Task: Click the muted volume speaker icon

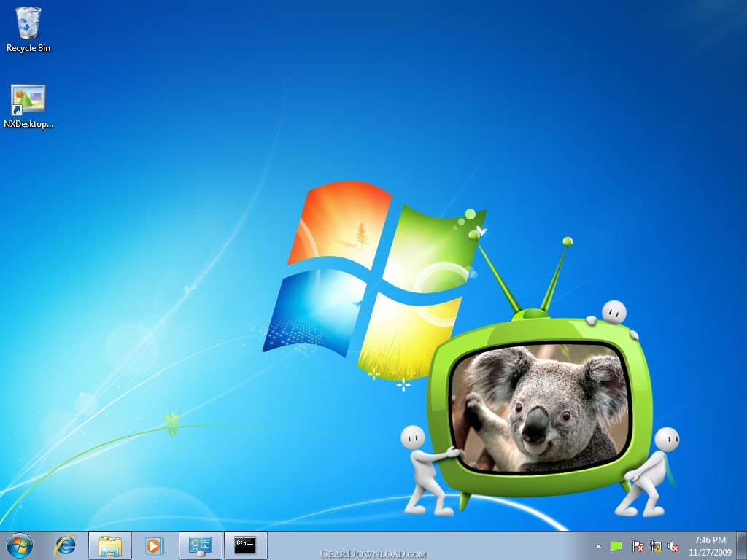Action: pos(673,546)
